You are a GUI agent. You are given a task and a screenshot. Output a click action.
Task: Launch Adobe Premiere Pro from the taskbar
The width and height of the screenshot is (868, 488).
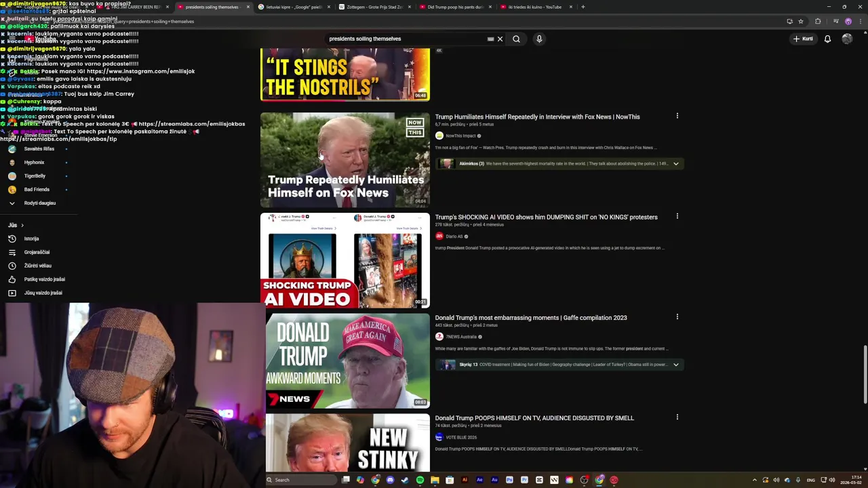tap(524, 480)
